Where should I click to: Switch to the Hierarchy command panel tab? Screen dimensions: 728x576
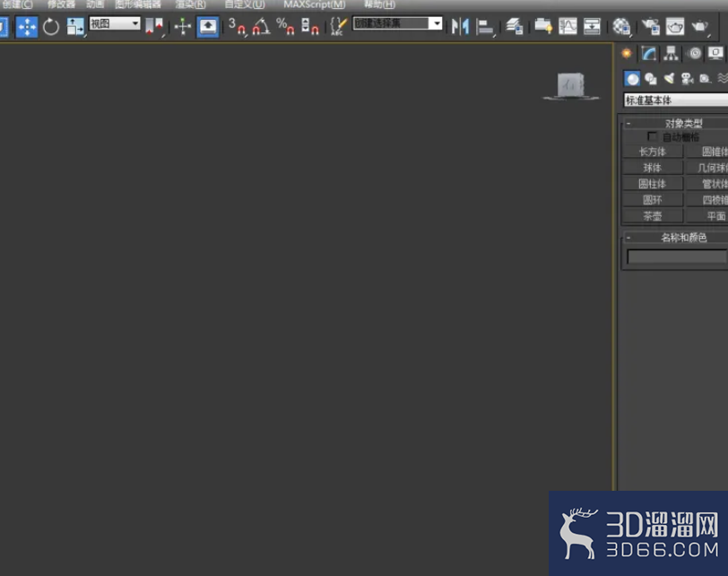pyautogui.click(x=671, y=54)
